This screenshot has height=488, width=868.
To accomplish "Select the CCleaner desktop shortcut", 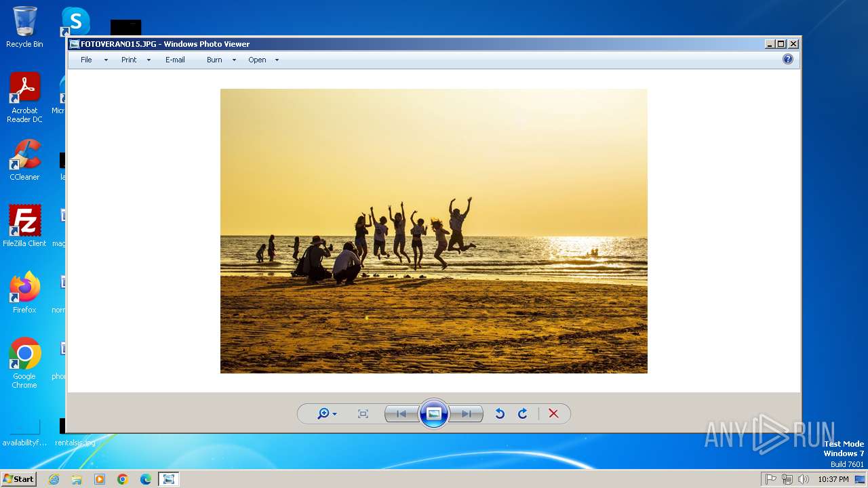I will pyautogui.click(x=24, y=160).
